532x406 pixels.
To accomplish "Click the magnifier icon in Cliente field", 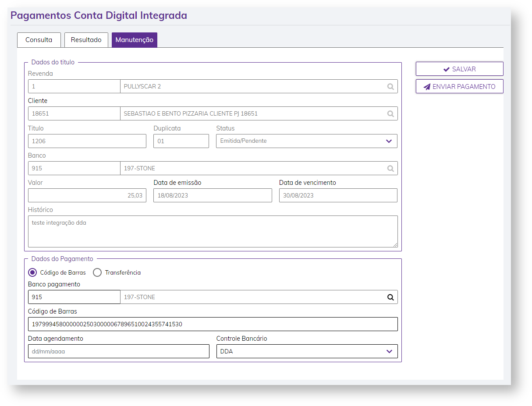I will click(390, 114).
